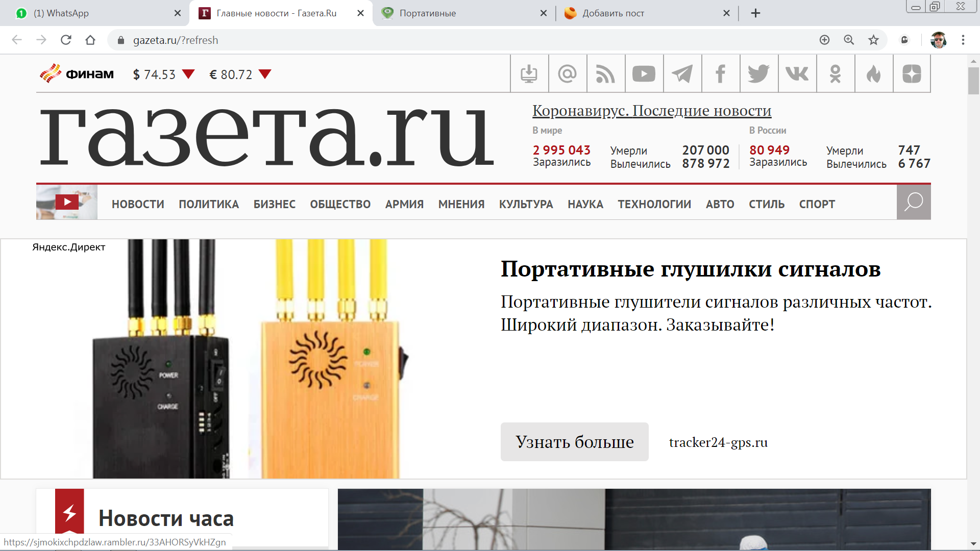Image resolution: width=980 pixels, height=551 pixels.
Task: Open the ПОЛИТИКА section
Action: [209, 204]
